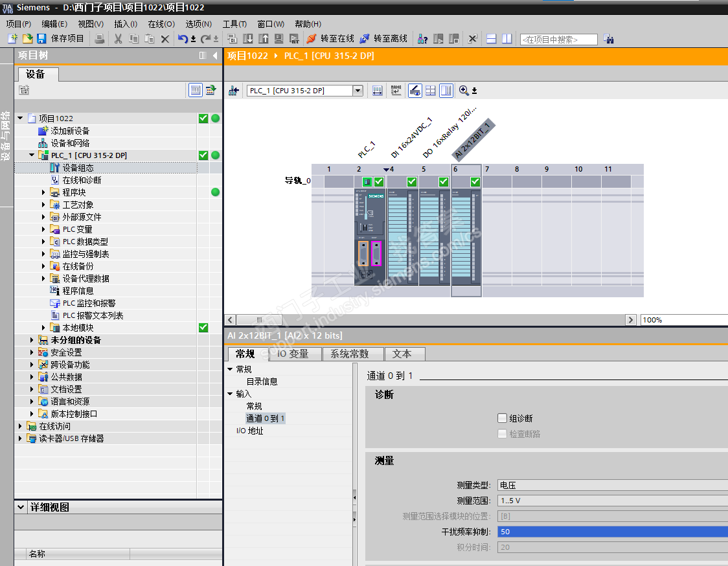Upload from device using the toolbar icon
The width and height of the screenshot is (728, 566).
pos(263,39)
